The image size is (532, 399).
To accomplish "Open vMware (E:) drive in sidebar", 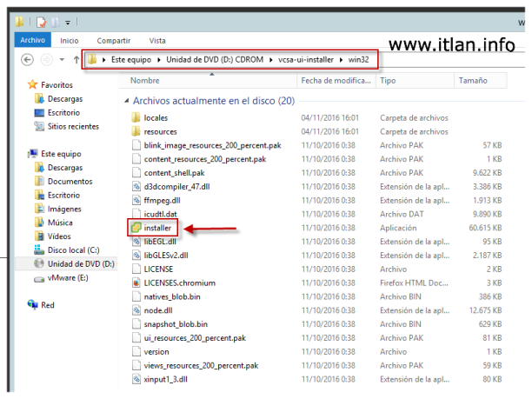I will coord(70,278).
